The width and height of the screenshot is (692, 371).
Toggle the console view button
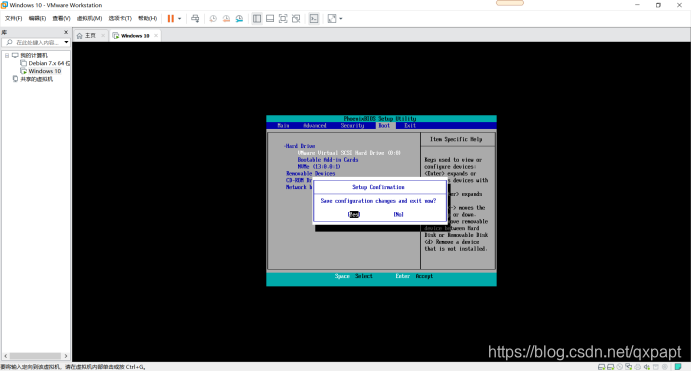(314, 19)
